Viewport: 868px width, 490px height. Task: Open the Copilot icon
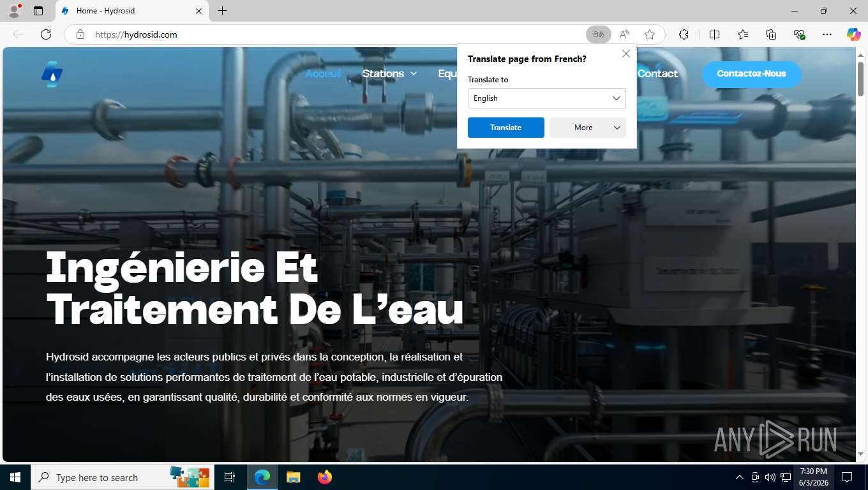pos(854,34)
